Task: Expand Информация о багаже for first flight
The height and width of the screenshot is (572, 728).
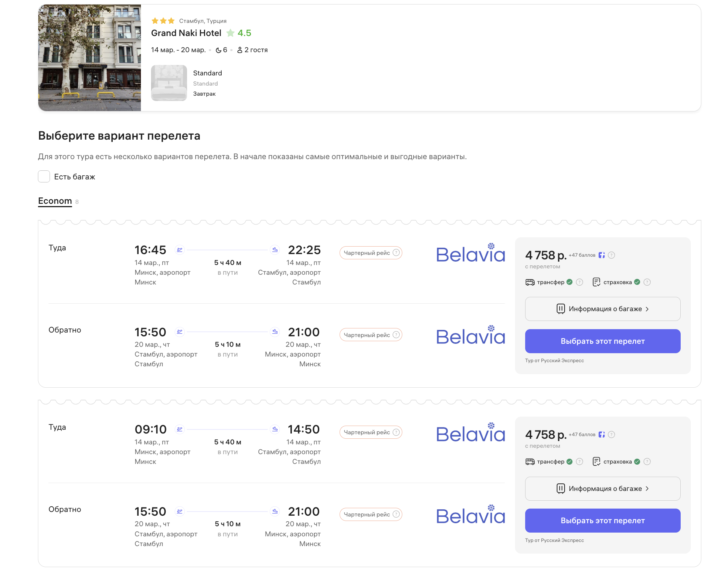Action: click(603, 309)
